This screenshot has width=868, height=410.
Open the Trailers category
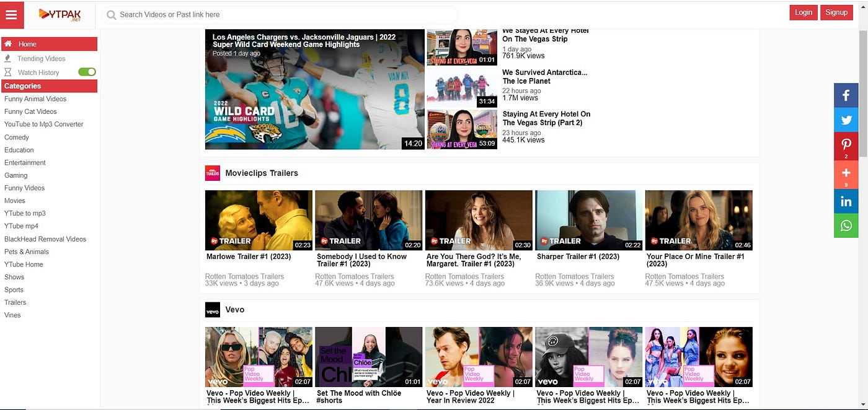point(15,302)
